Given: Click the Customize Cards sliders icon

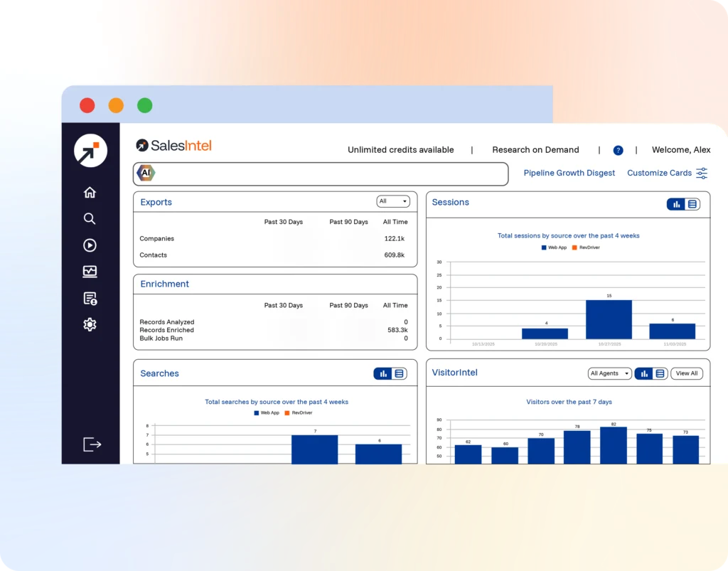Looking at the screenshot, I should click(x=702, y=174).
